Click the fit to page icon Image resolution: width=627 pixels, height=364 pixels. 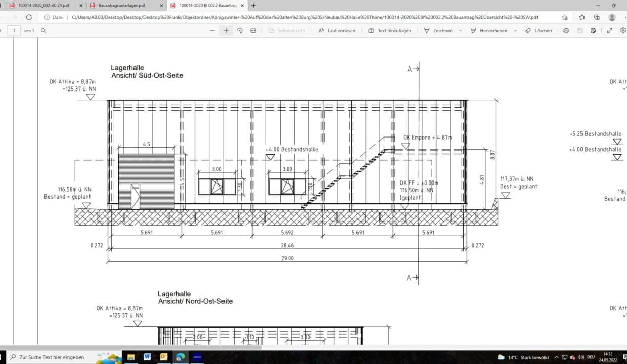pyautogui.click(x=253, y=31)
